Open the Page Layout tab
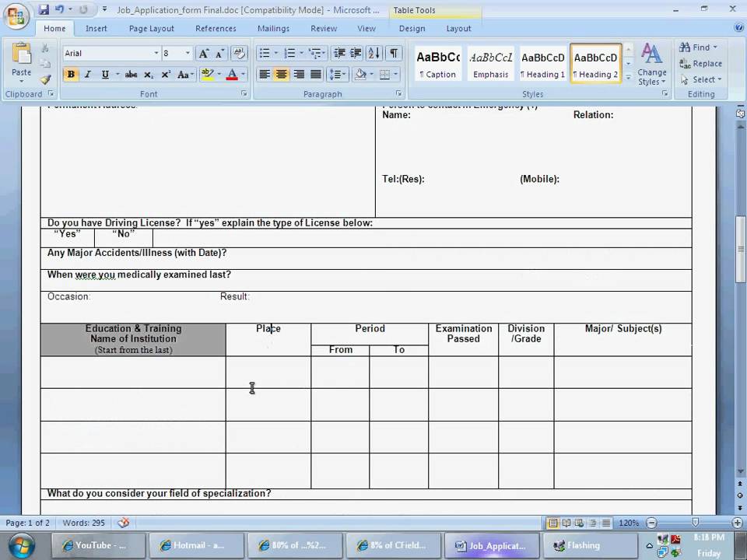747x560 pixels. click(x=152, y=29)
